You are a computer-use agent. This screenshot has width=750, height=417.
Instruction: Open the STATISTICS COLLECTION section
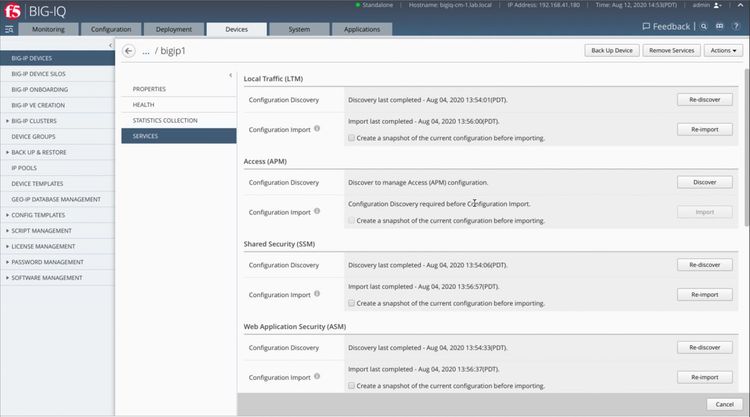178,121
